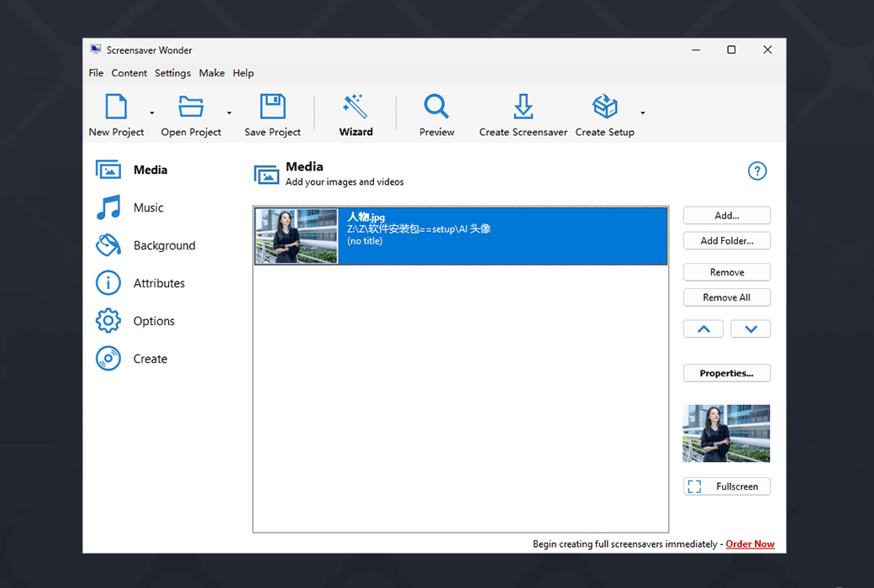Move item down with the down chevron

tap(750, 328)
